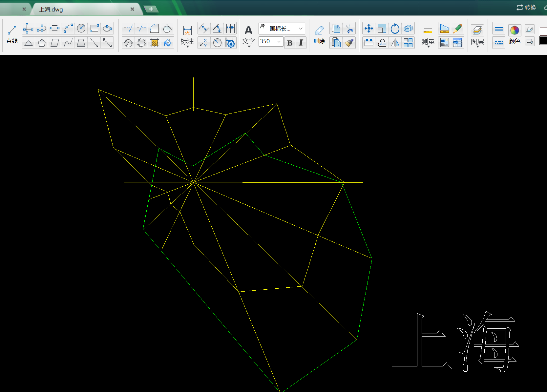Select the trapezoid shape tool
This screenshot has width=547, height=392.
[81, 43]
